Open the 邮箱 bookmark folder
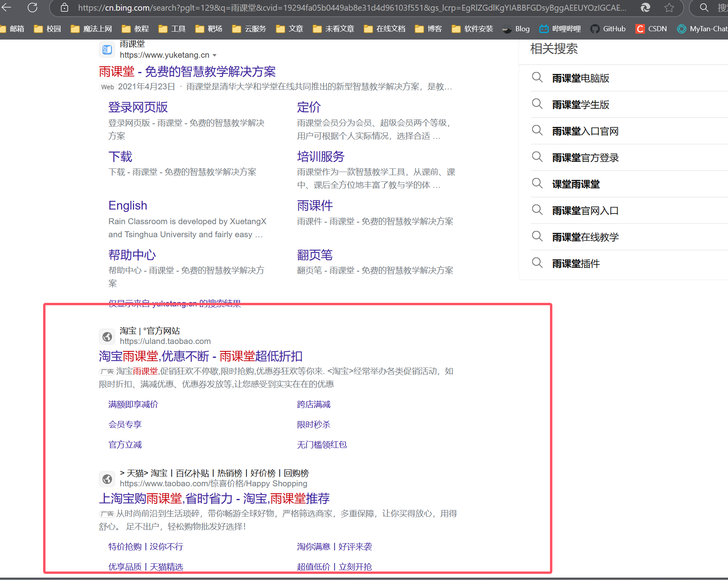728x580 pixels. 13,28
